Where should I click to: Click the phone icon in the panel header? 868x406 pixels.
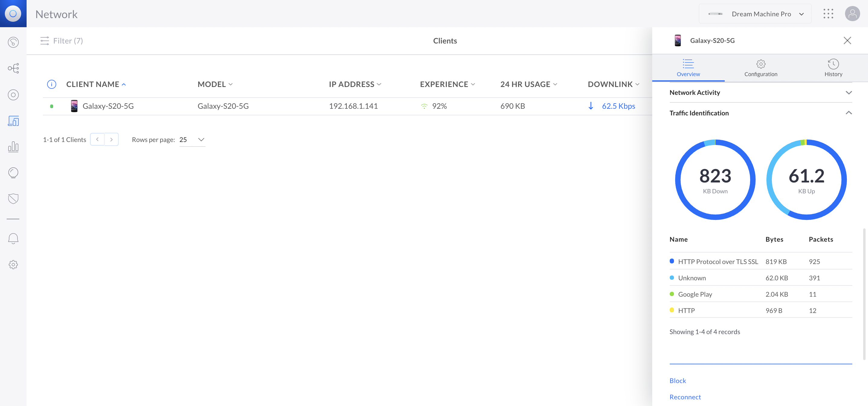coord(678,40)
